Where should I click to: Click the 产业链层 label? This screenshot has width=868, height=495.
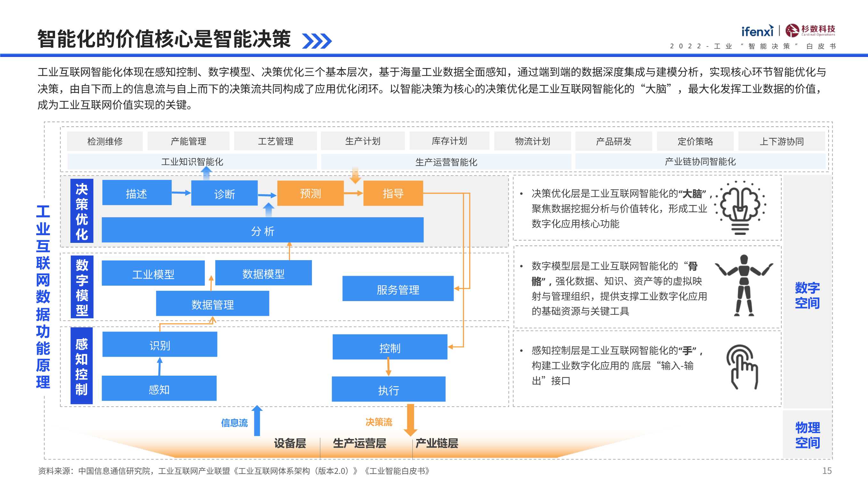tap(437, 443)
